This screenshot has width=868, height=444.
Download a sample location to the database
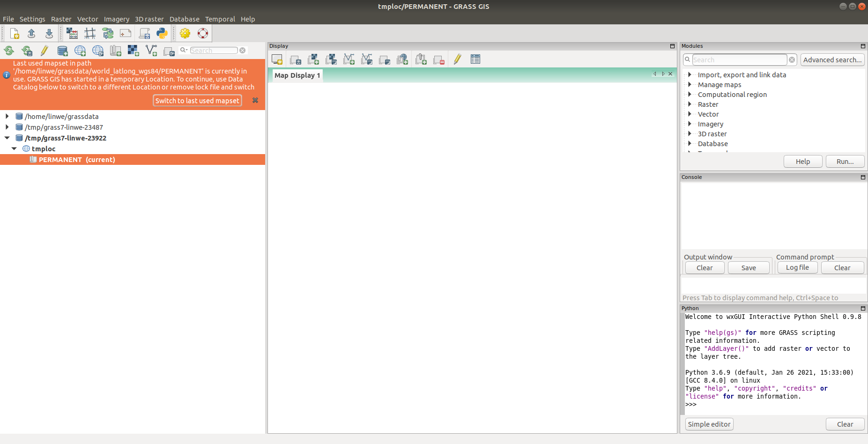98,51
